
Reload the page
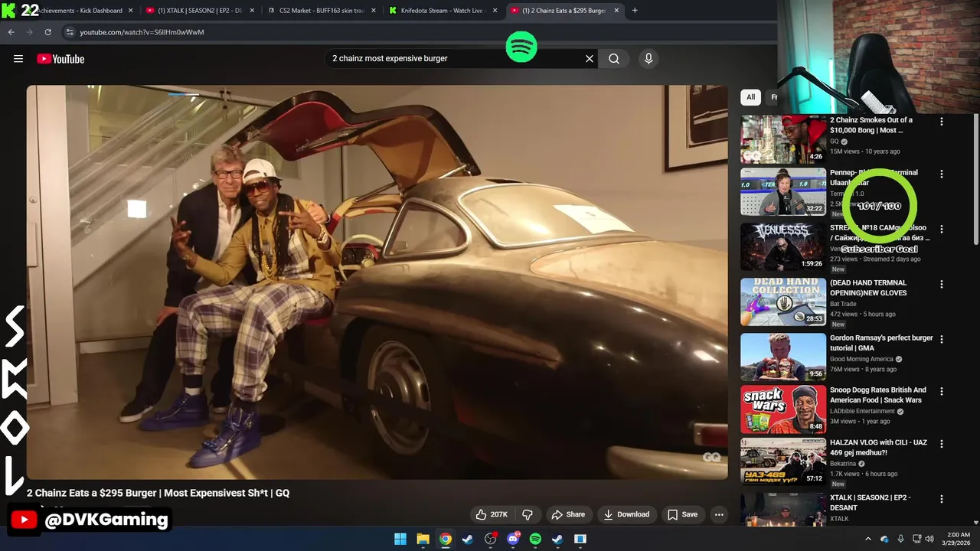(47, 32)
